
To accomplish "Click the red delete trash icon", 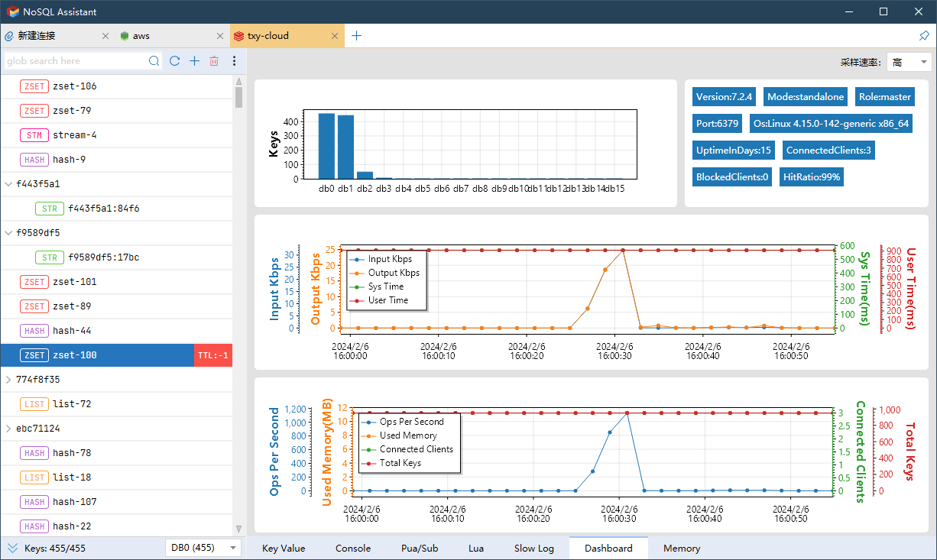I will click(x=214, y=61).
